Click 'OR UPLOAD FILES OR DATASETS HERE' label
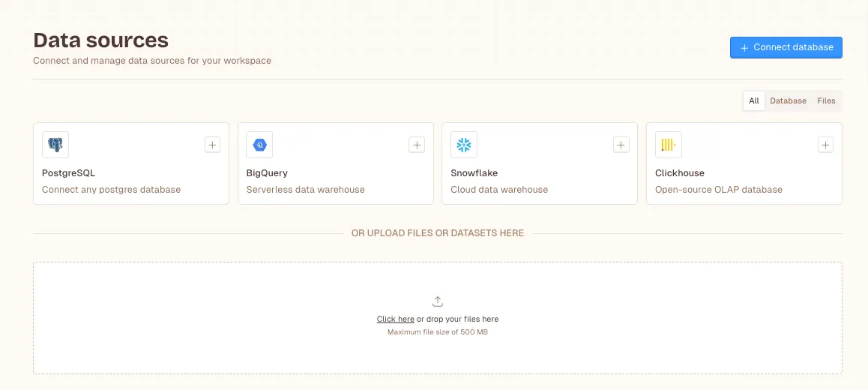This screenshot has height=390, width=868. coord(438,233)
